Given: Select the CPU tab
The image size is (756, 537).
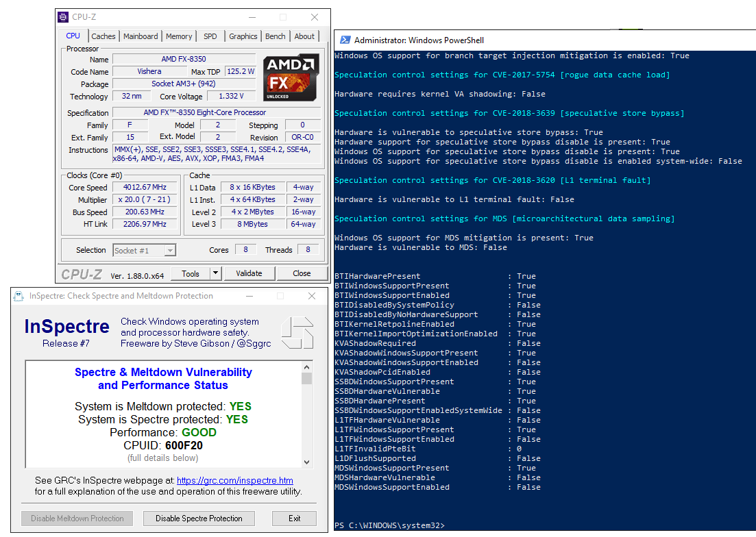Looking at the screenshot, I should pyautogui.click(x=73, y=36).
